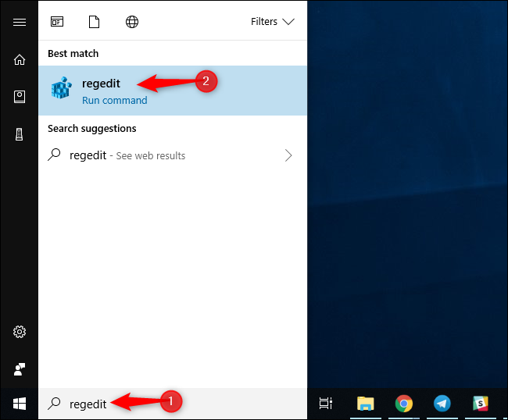Open the Notebook icon in sidebar
The image size is (508, 420).
click(x=20, y=97)
